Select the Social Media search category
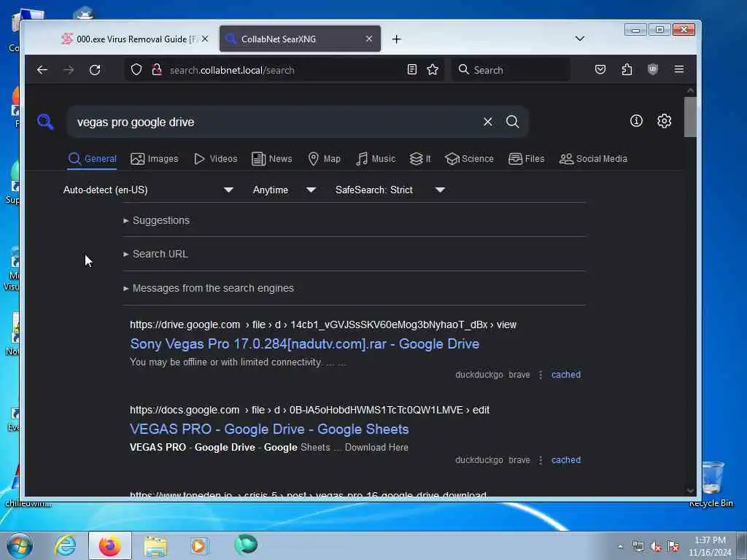Screen dimensions: 747x560 coord(593,158)
